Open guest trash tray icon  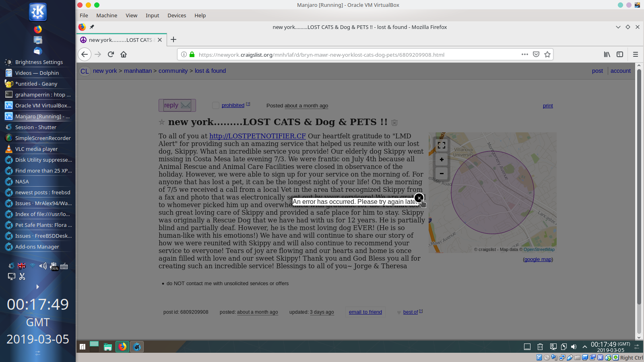point(540,347)
